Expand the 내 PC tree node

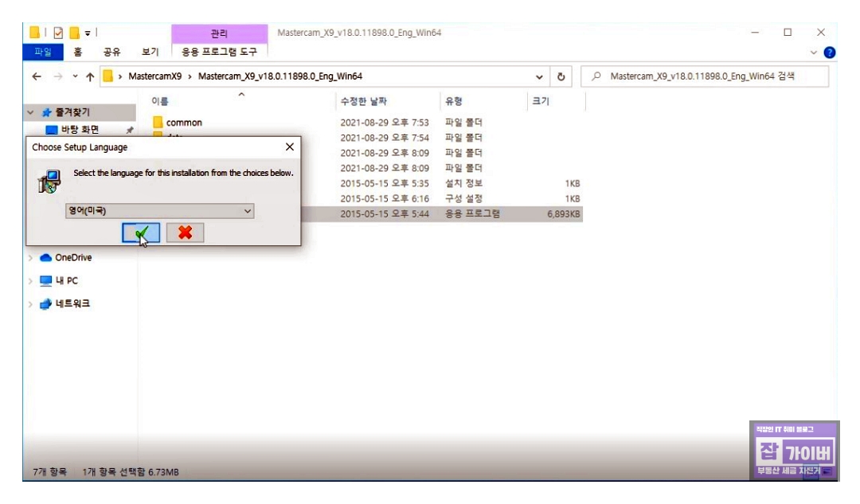(30, 281)
